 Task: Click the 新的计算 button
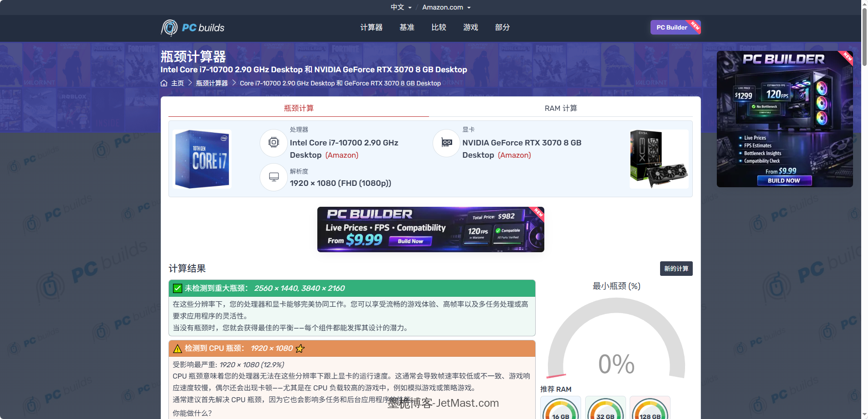click(x=676, y=269)
